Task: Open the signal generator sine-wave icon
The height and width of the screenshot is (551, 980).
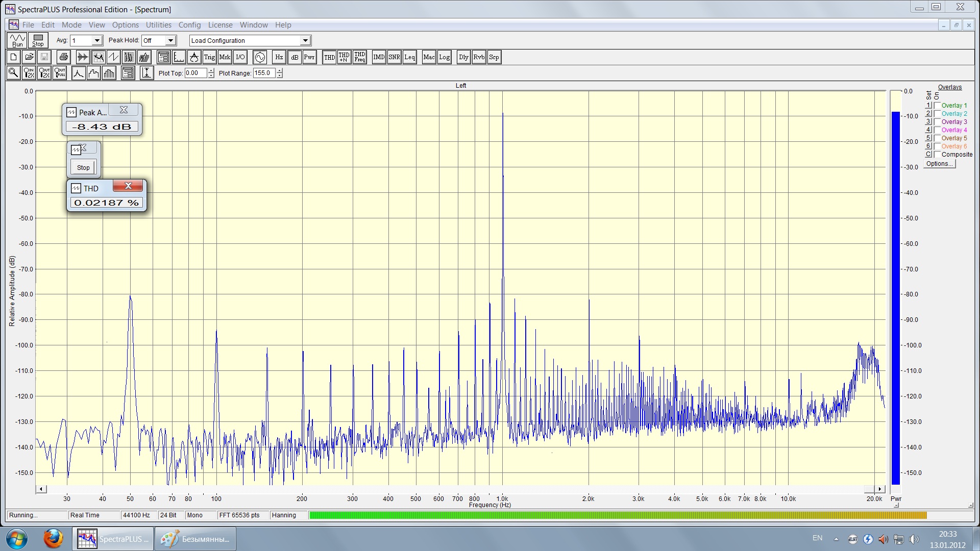Action: point(260,57)
